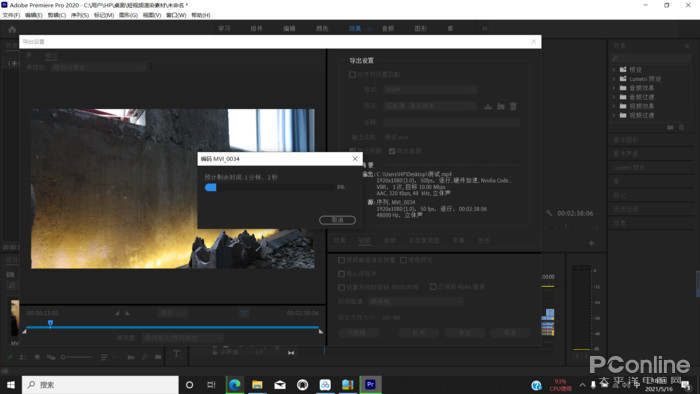Toggle 'Set Start Timecode' checkbox
This screenshot has height=394, width=700.
(x=342, y=287)
